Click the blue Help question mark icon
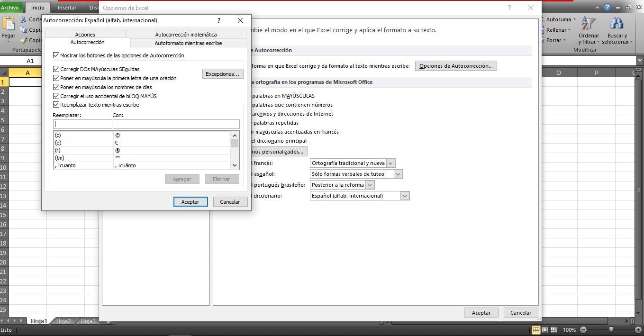The image size is (644, 336). click(x=608, y=8)
